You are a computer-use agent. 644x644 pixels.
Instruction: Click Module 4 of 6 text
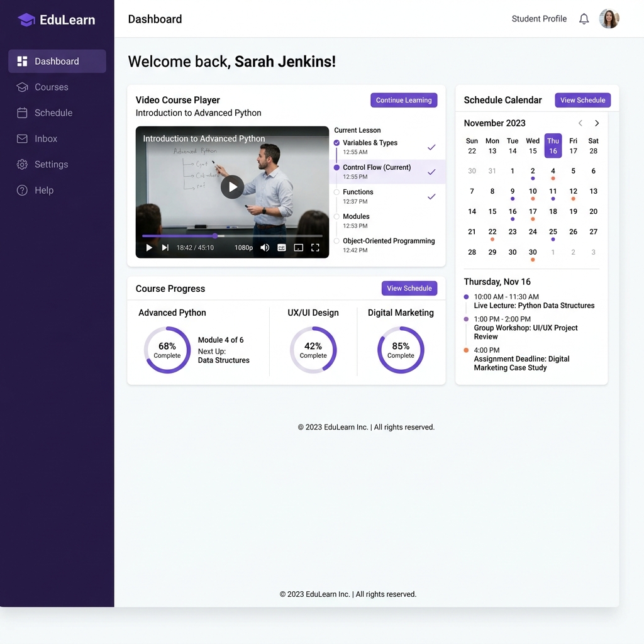pyautogui.click(x=221, y=340)
